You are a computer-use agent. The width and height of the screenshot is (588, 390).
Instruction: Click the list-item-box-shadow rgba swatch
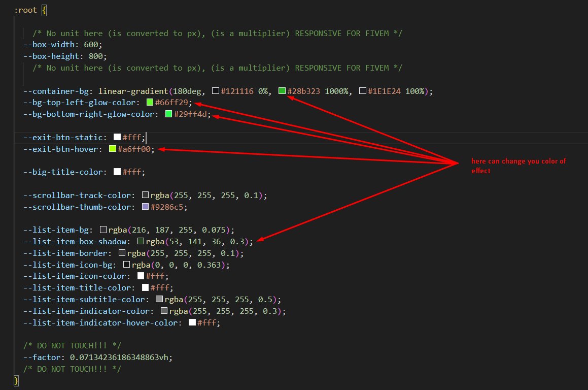[141, 241]
